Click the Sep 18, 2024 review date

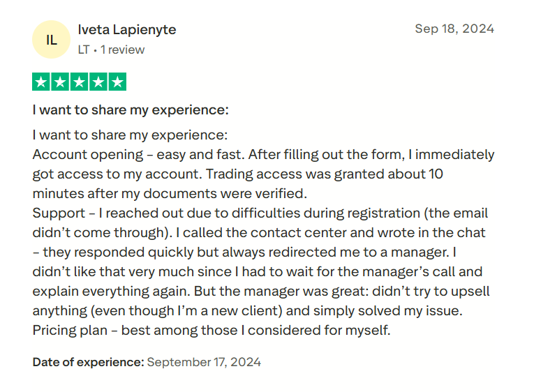click(x=454, y=29)
